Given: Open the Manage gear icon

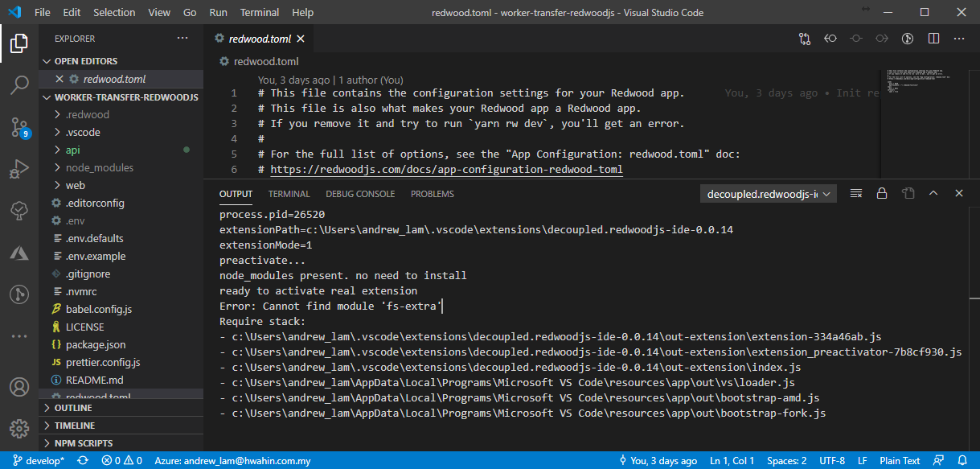Looking at the screenshot, I should coord(19,429).
